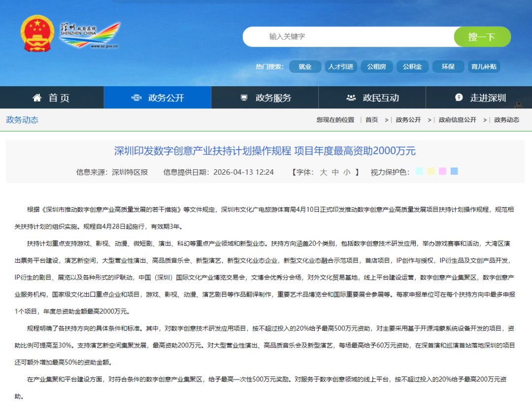The image size is (532, 411).
Task: Open the article about 数字创意产业扶持计划
Action: point(266,151)
